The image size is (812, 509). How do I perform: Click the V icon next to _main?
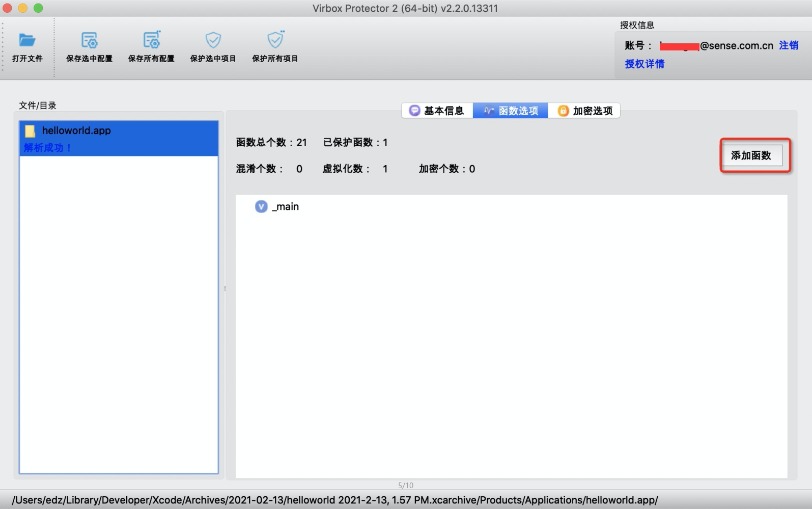(261, 206)
